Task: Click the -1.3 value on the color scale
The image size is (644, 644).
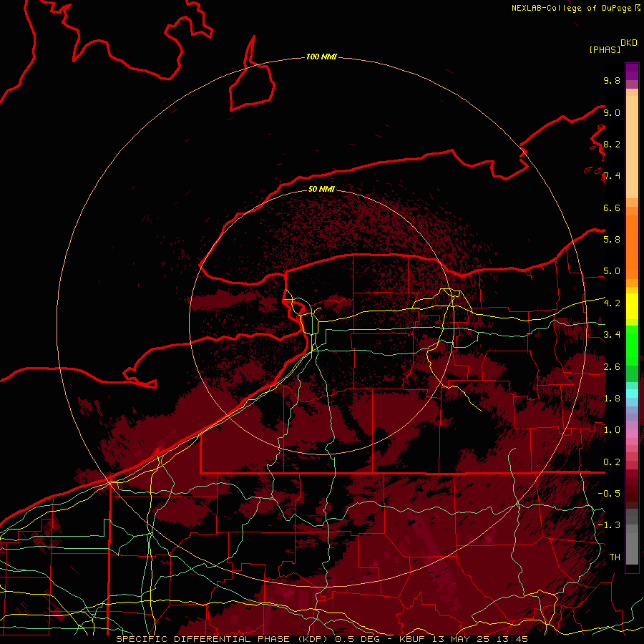Action: point(609,525)
